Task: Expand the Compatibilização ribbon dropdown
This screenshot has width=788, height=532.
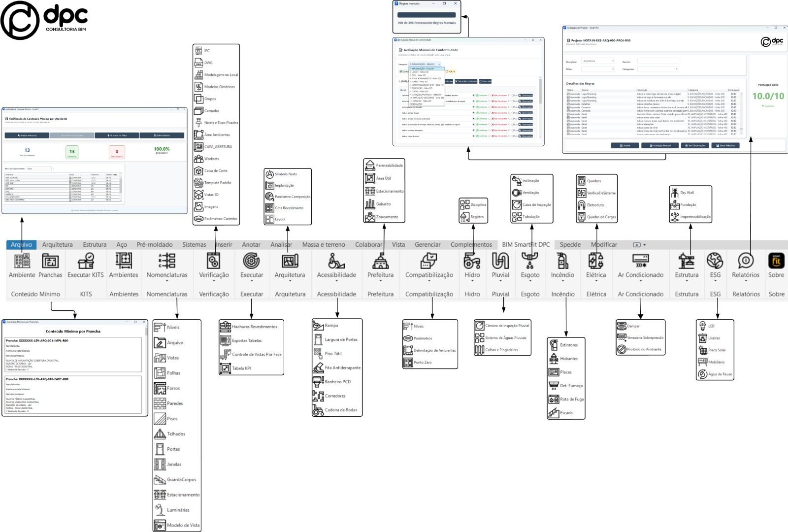Action: click(x=429, y=281)
